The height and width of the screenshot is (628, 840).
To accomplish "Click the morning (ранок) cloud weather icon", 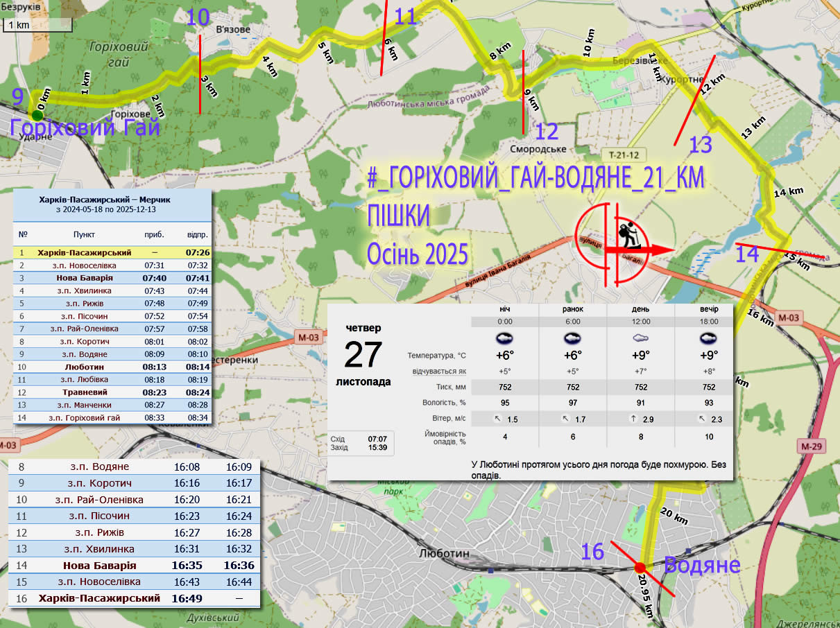I will [x=573, y=338].
